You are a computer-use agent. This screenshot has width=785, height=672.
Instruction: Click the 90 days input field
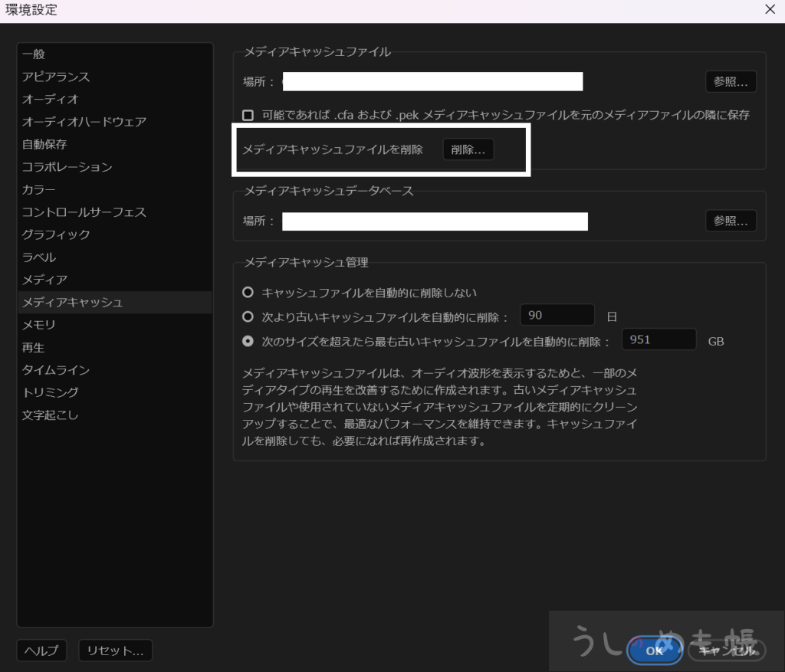[557, 316]
